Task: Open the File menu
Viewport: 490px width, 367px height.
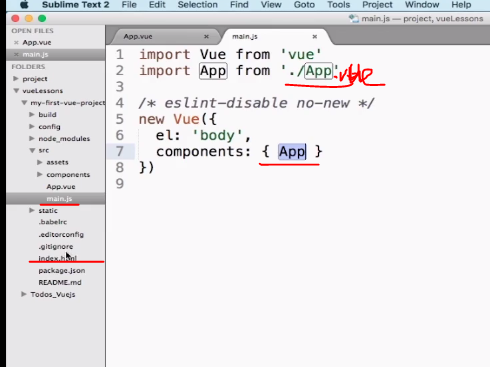Action: 129,5
